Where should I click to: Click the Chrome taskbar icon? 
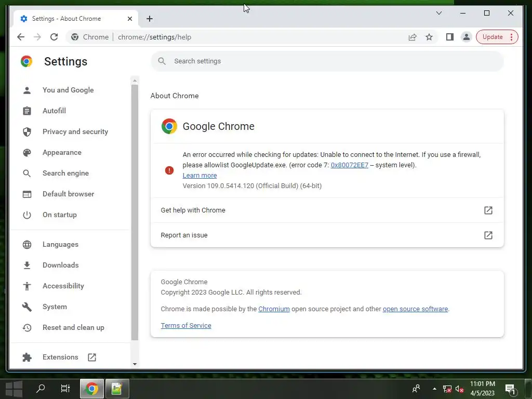coord(91,389)
